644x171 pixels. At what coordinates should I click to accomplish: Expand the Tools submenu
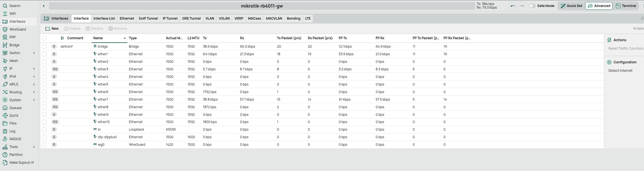[34, 147]
